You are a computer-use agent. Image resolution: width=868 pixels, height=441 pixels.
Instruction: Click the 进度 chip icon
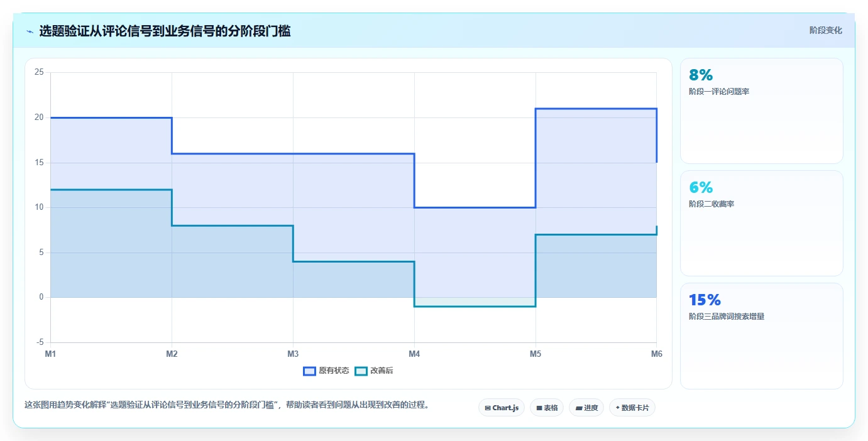[578, 408]
